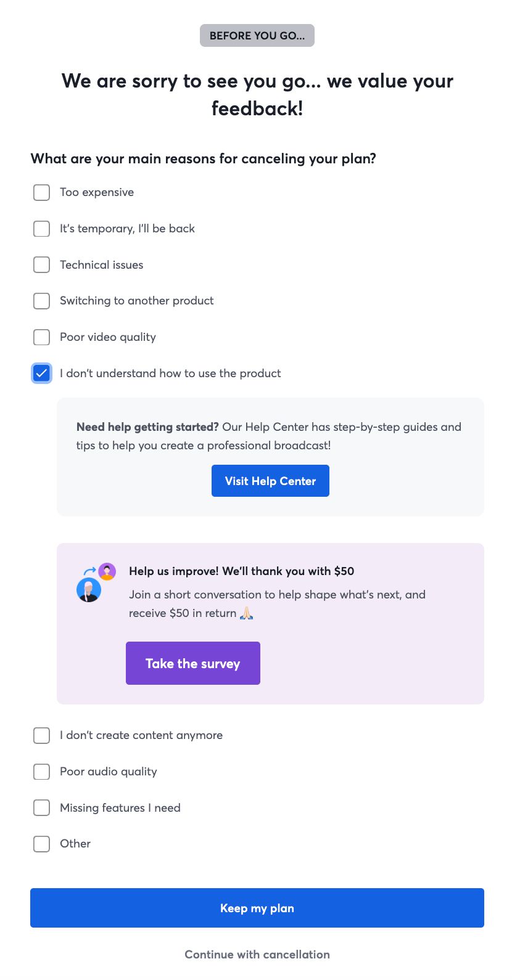Enable the Poor video quality option
This screenshot has width=512, height=980.
tap(41, 337)
